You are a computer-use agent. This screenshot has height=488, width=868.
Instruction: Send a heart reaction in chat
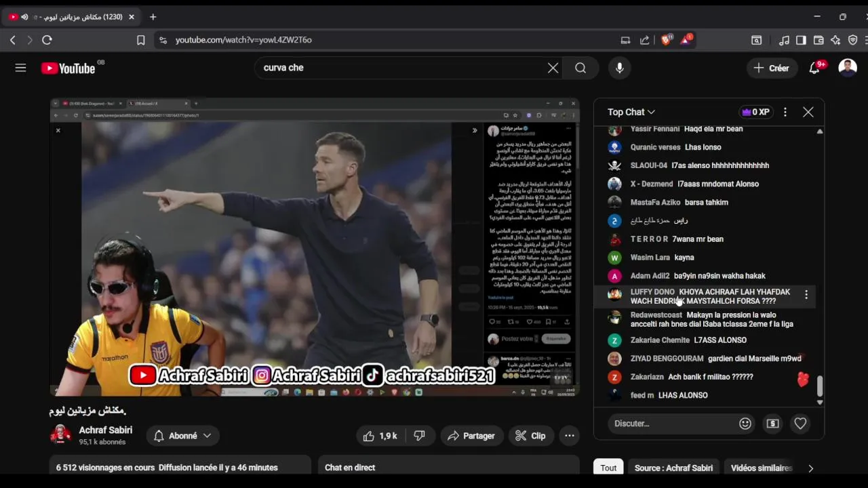coord(800,424)
